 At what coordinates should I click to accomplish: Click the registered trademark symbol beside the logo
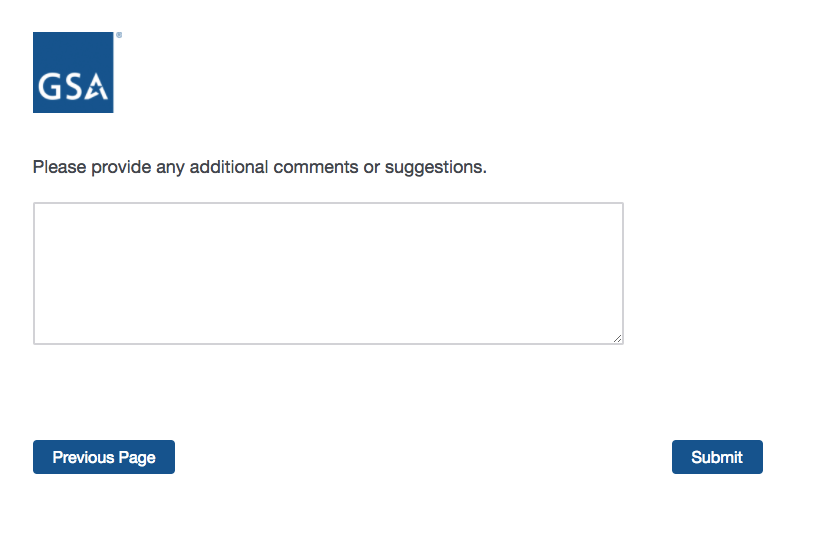[x=119, y=35]
